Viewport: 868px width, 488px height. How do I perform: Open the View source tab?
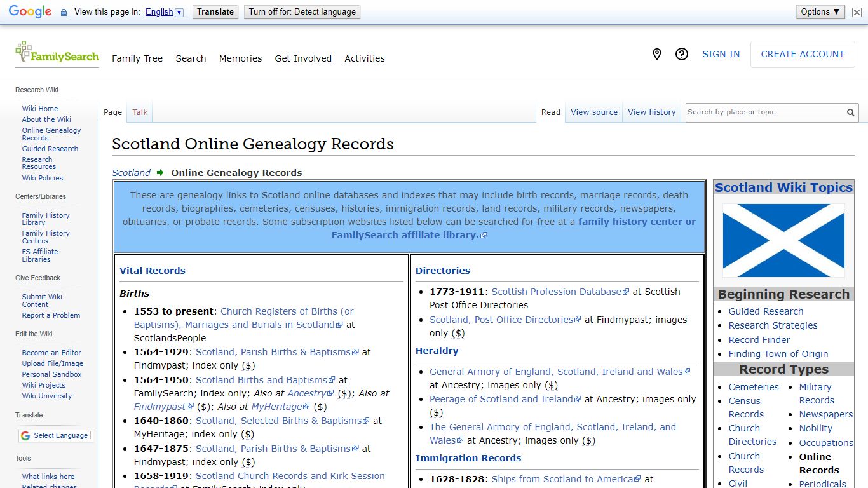594,112
